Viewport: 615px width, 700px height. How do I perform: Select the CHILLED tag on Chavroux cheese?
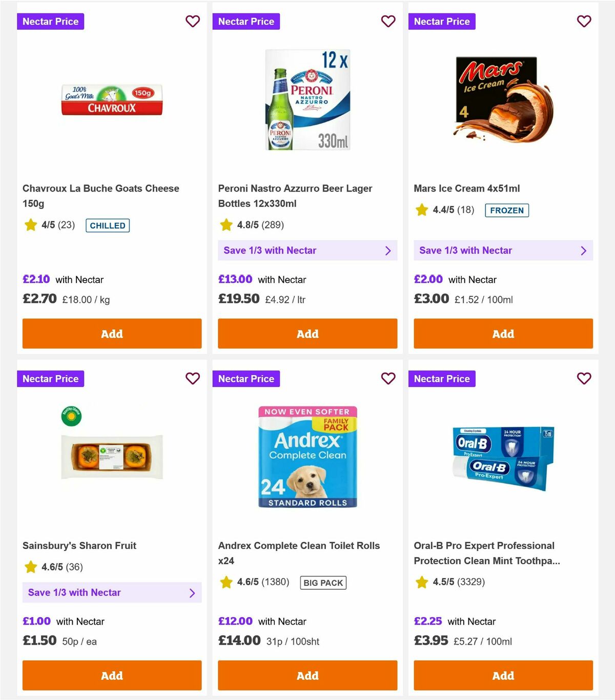tap(107, 225)
